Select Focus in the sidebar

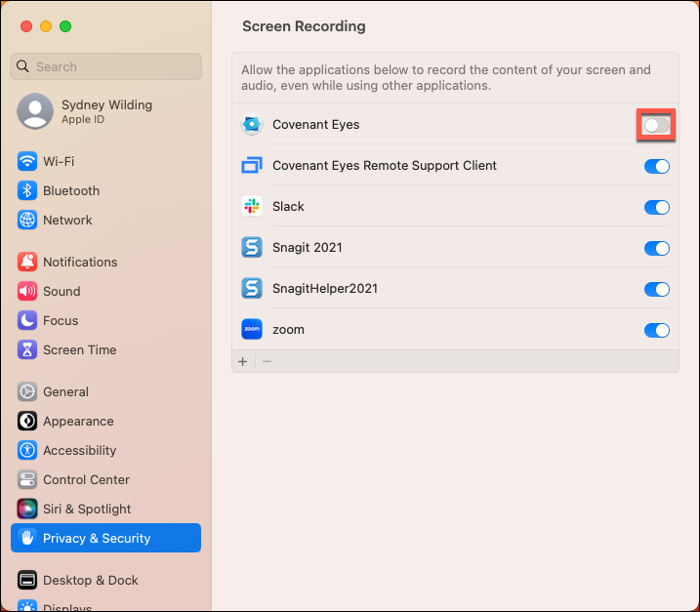105,320
